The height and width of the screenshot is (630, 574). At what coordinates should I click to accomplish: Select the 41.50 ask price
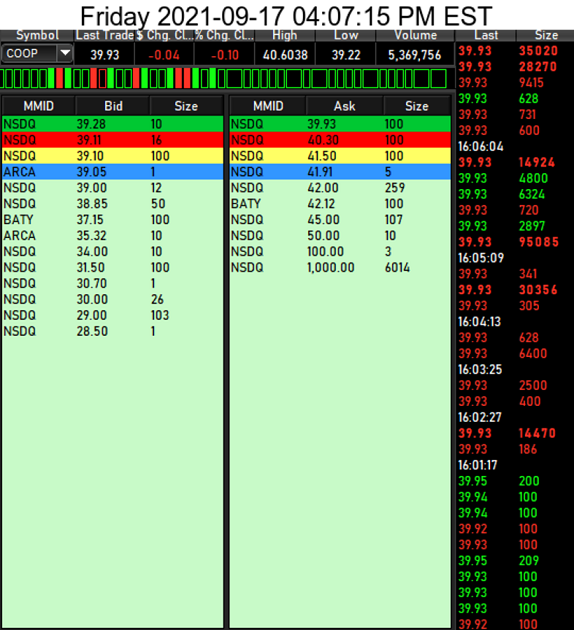click(322, 156)
